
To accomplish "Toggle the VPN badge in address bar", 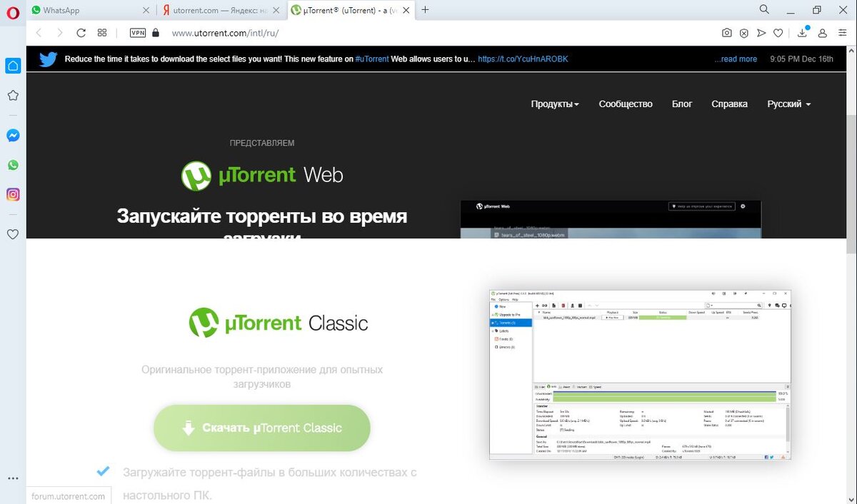I will click(137, 33).
